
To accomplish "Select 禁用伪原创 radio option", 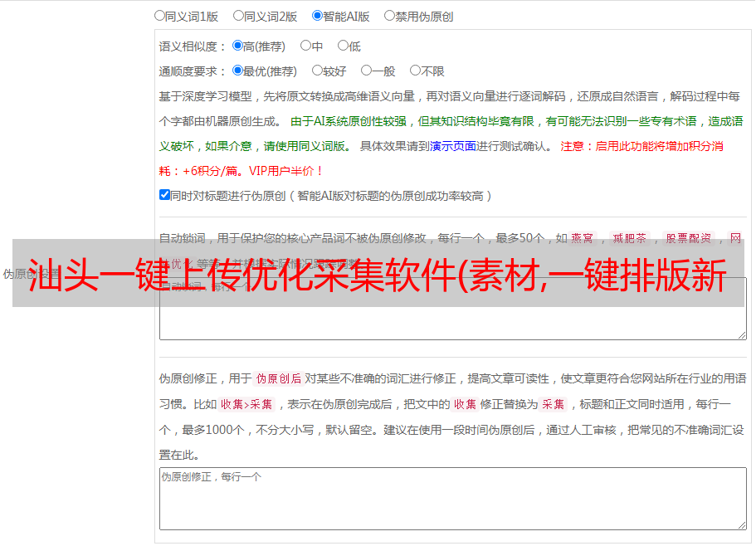I will pos(389,16).
